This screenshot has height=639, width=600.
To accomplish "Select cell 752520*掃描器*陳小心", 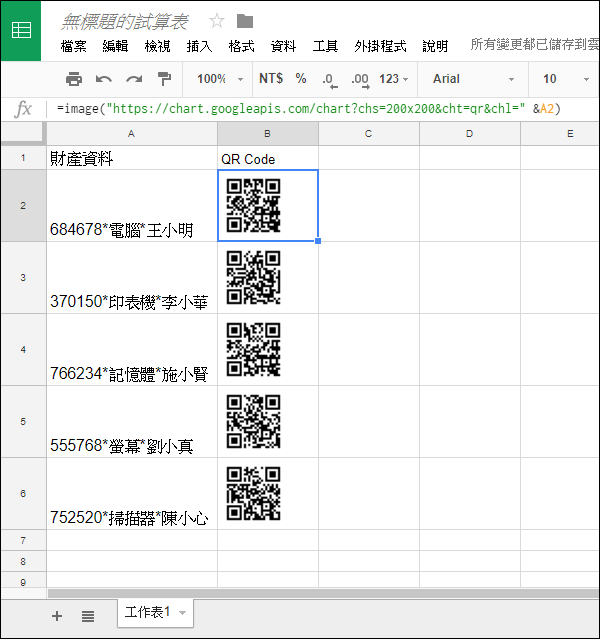I will coord(132,494).
